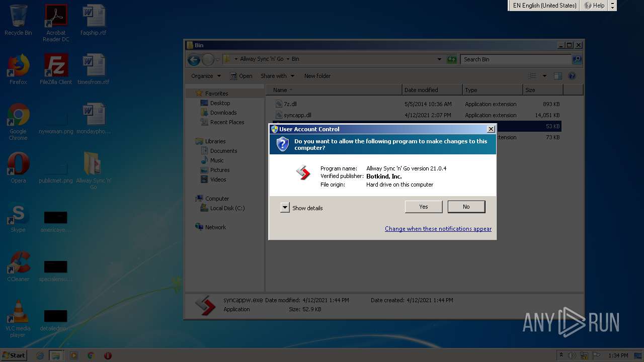The image size is (644, 362).
Task: Select Desktop under Favorites
Action: [x=220, y=103]
